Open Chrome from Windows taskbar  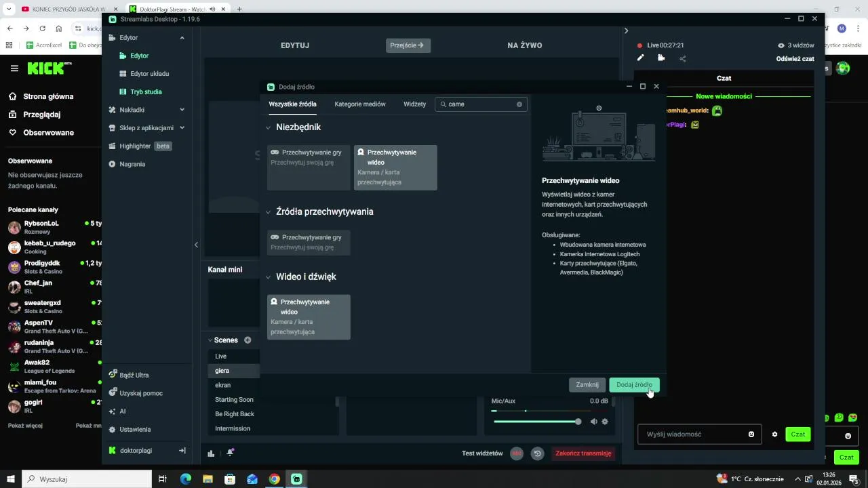[274, 479]
